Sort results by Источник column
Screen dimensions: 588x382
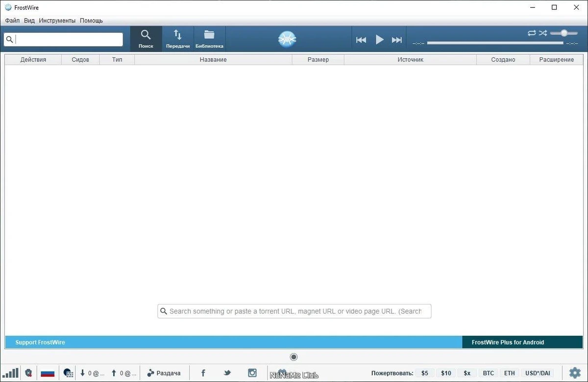click(410, 59)
